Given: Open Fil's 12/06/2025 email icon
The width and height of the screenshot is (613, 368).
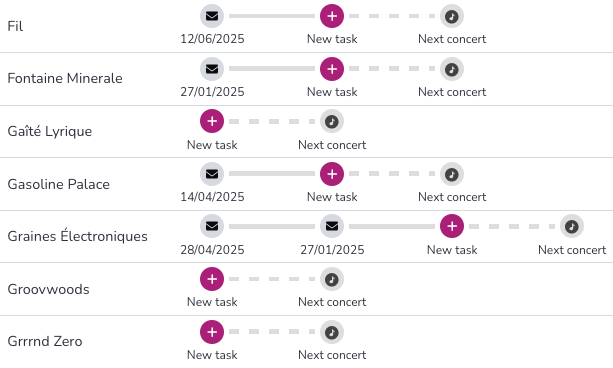Looking at the screenshot, I should (212, 16).
